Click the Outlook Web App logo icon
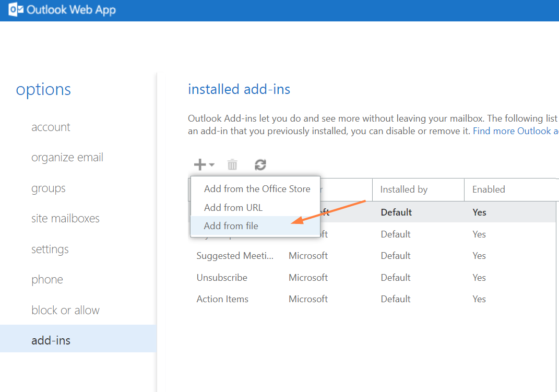 pos(16,9)
